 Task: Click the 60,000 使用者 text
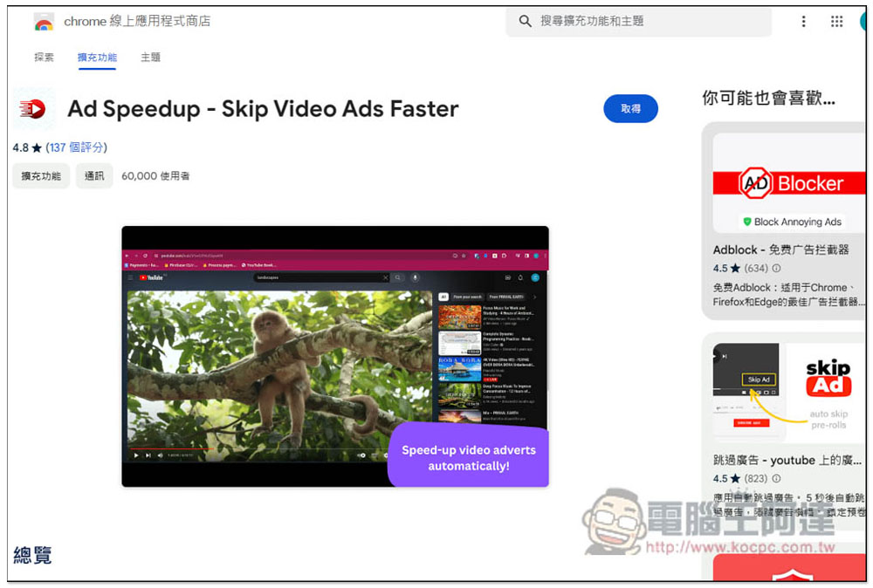pos(155,175)
